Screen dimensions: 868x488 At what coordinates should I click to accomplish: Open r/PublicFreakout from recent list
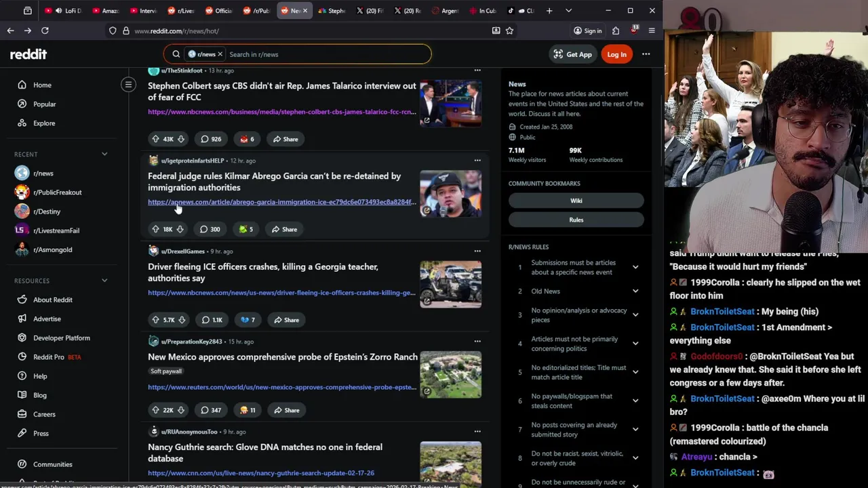pyautogui.click(x=58, y=192)
